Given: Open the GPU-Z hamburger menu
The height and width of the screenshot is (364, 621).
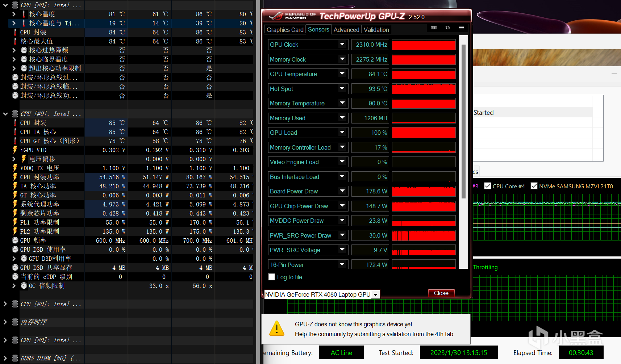Looking at the screenshot, I should click(x=461, y=28).
